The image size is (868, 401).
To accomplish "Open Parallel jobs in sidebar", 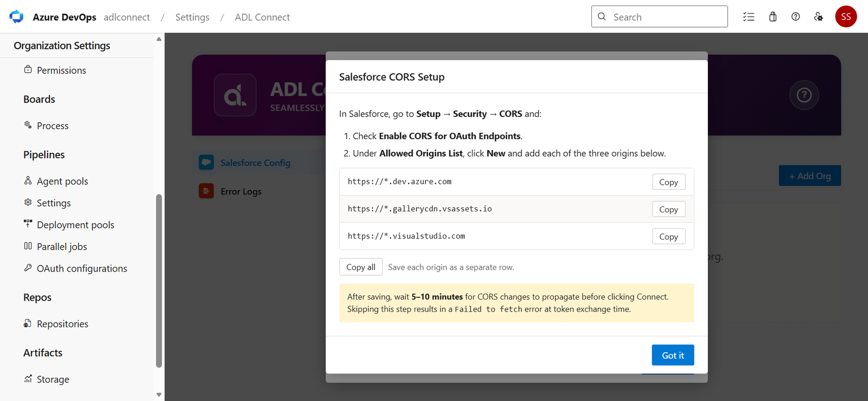I will coord(62,247).
